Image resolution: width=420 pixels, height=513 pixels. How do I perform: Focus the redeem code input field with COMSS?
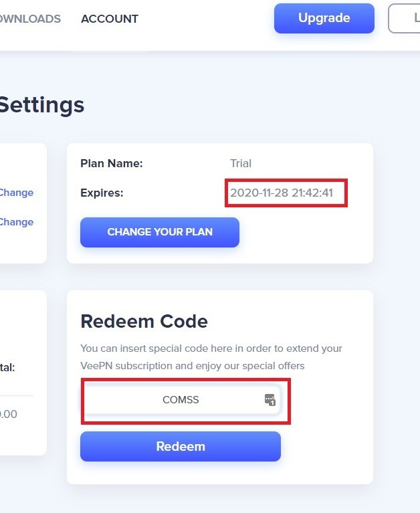click(x=182, y=399)
